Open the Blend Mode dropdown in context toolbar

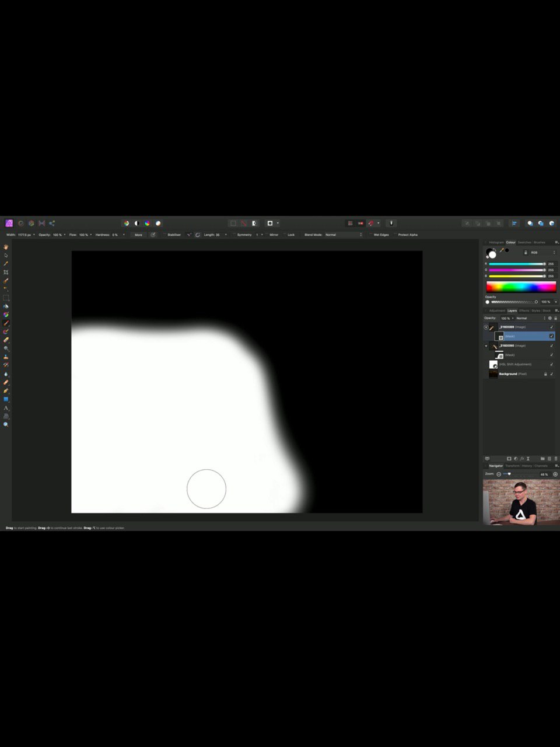click(344, 235)
